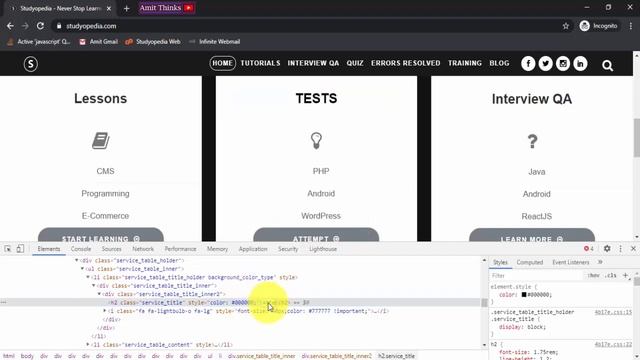The height and width of the screenshot is (360, 640).
Task: Activate the DevTools inspect element tool
Action: (x=8, y=249)
